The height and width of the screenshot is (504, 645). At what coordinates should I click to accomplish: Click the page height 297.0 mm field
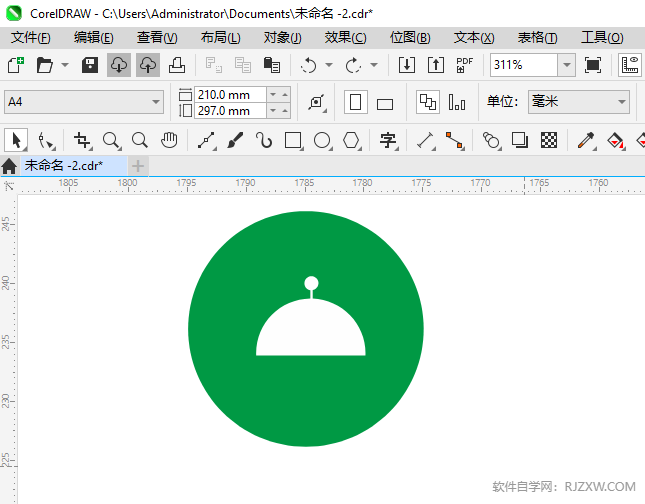[230, 111]
